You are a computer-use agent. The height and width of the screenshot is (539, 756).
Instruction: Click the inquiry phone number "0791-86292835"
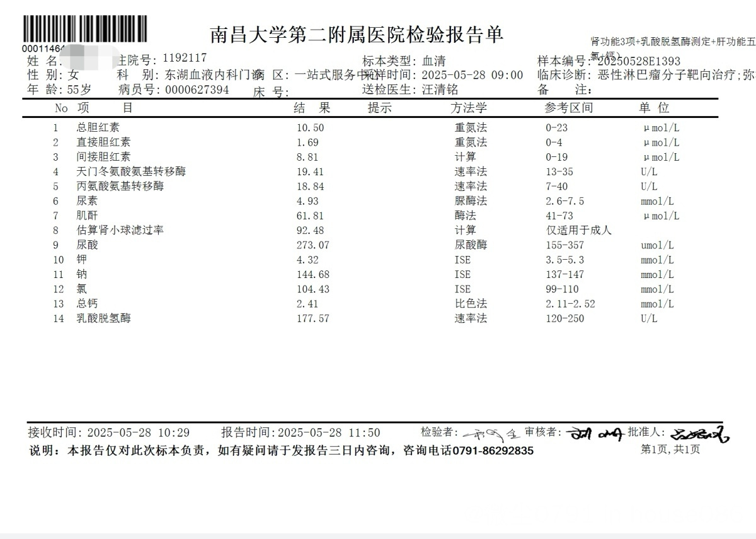493,451
